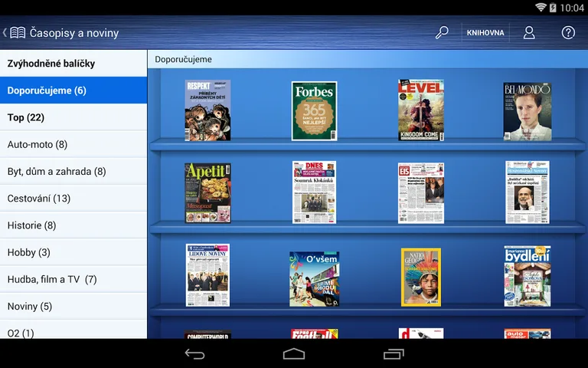588x368 pixels.
Task: Open the Respekt magazine cover
Action: (x=207, y=110)
